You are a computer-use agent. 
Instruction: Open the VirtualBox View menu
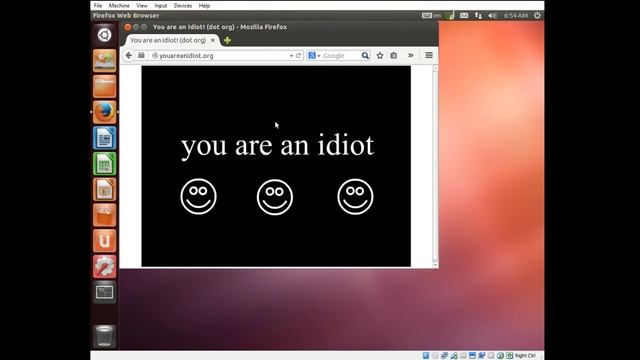pyautogui.click(x=142, y=5)
